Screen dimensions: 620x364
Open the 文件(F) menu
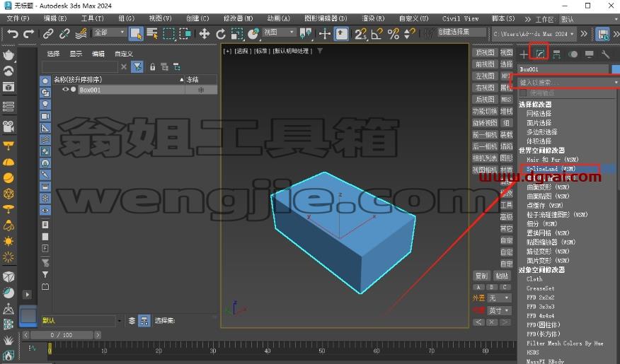(18, 18)
